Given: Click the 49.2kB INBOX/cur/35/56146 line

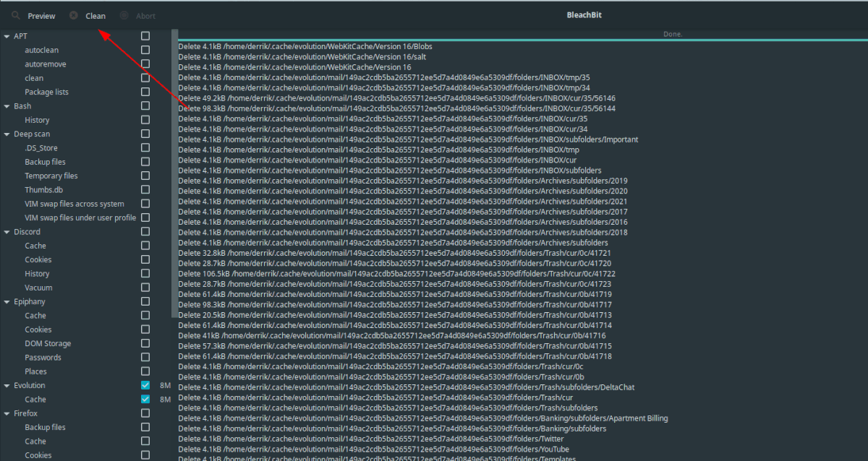Looking at the screenshot, I should point(397,98).
